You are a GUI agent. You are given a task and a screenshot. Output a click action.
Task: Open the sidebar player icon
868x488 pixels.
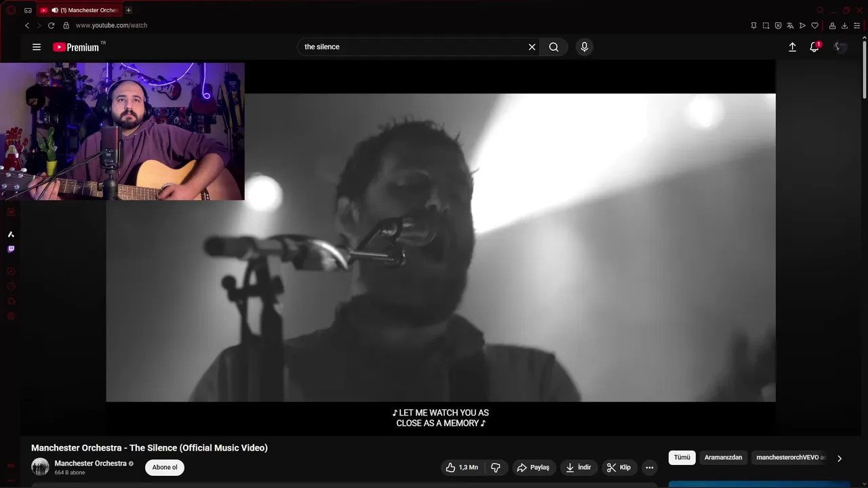[11, 271]
